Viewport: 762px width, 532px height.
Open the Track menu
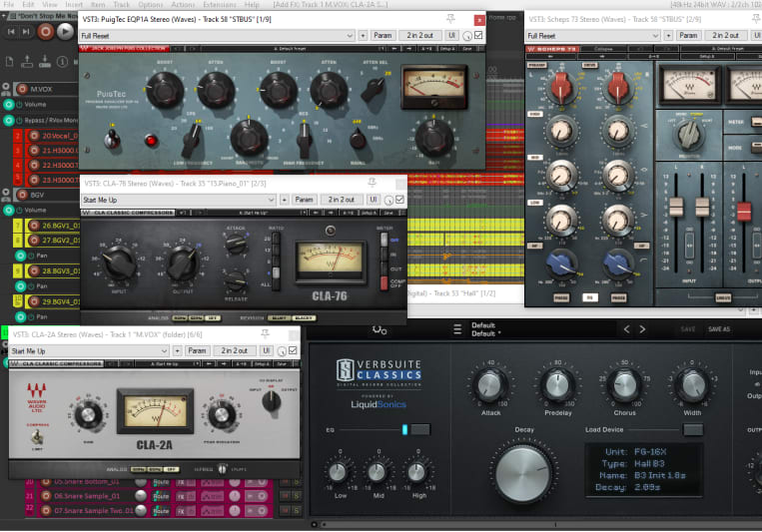(x=122, y=4)
